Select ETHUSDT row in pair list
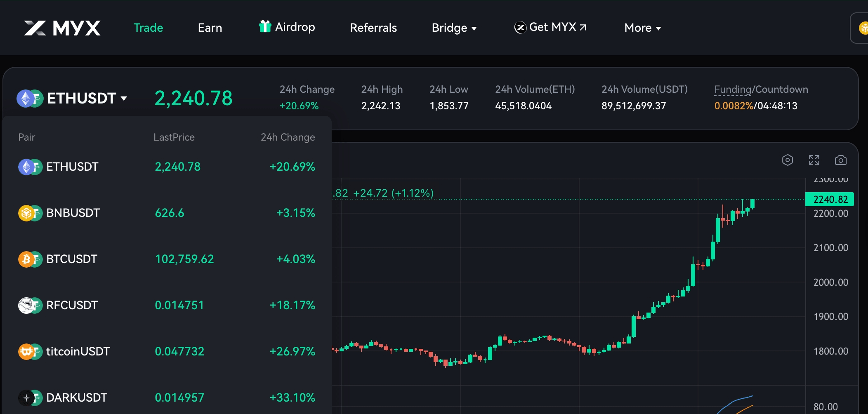 click(x=167, y=167)
